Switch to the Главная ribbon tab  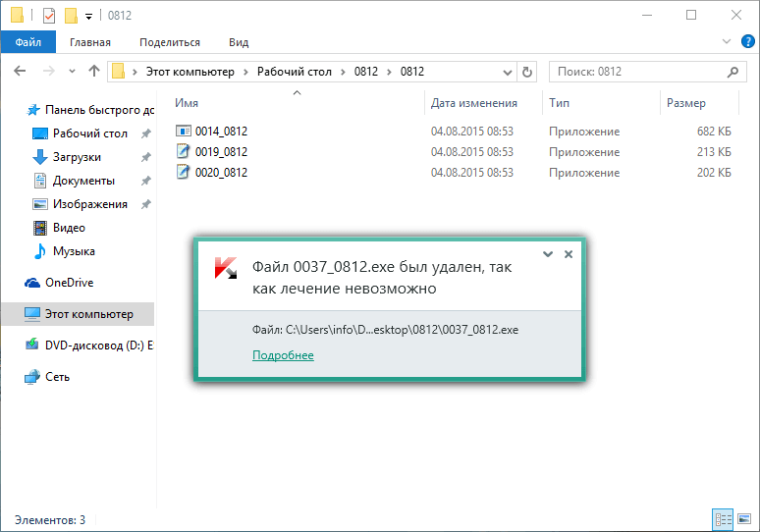(x=90, y=42)
